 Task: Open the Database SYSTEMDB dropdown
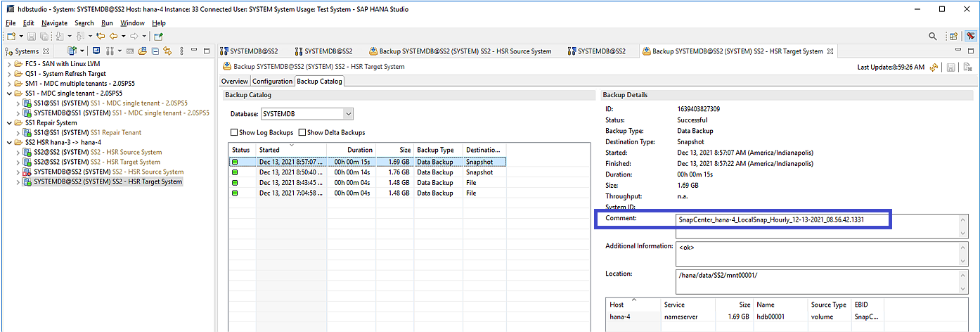point(348,114)
